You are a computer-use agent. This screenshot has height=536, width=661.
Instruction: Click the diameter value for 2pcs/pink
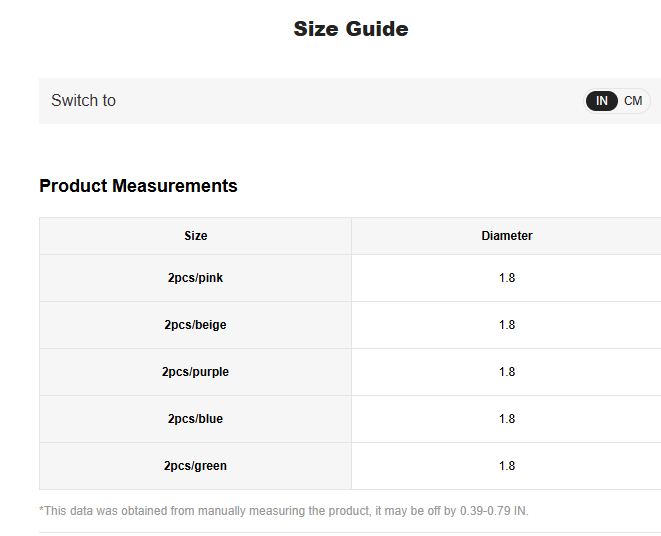(x=506, y=278)
